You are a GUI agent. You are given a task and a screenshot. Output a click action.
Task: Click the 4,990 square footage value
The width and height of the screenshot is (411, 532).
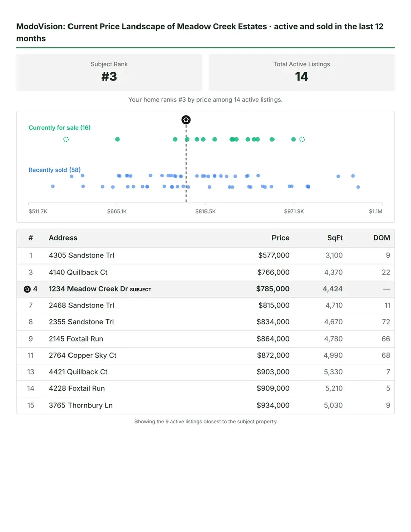click(x=333, y=355)
